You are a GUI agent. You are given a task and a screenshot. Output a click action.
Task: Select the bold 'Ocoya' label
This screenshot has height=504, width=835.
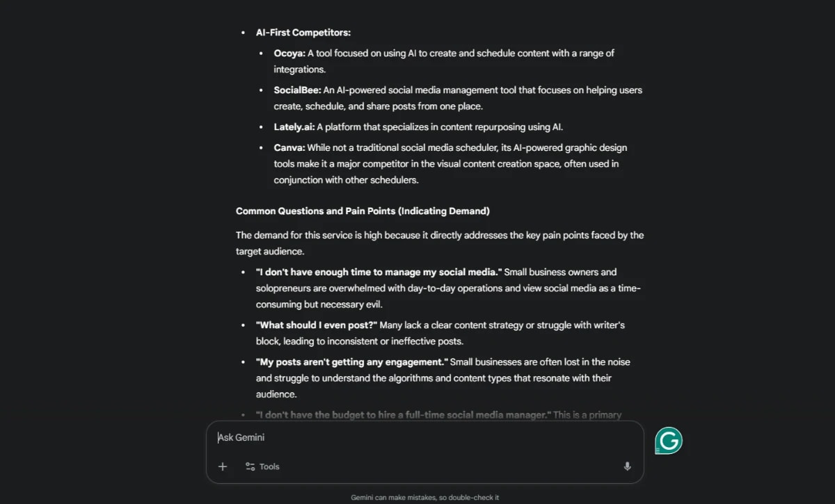point(287,53)
